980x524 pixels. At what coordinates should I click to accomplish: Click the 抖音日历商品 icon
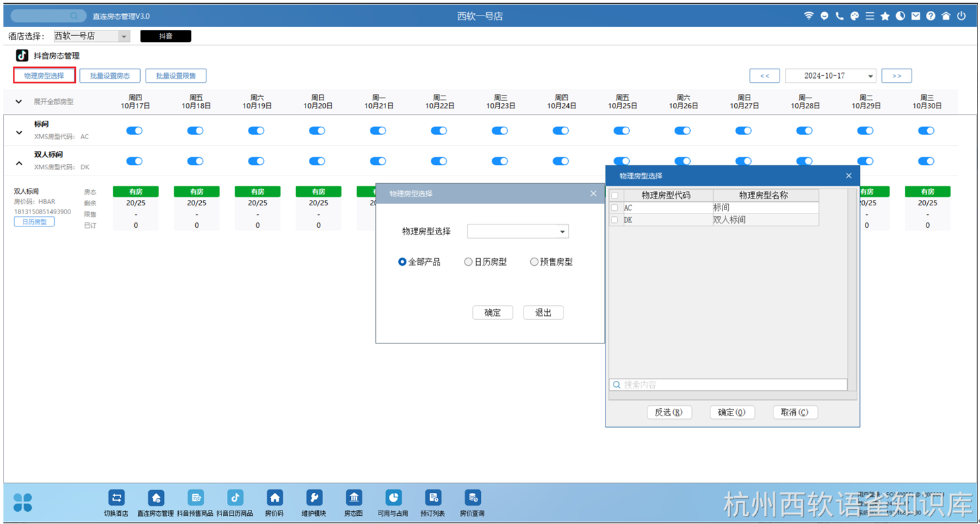tap(235, 498)
